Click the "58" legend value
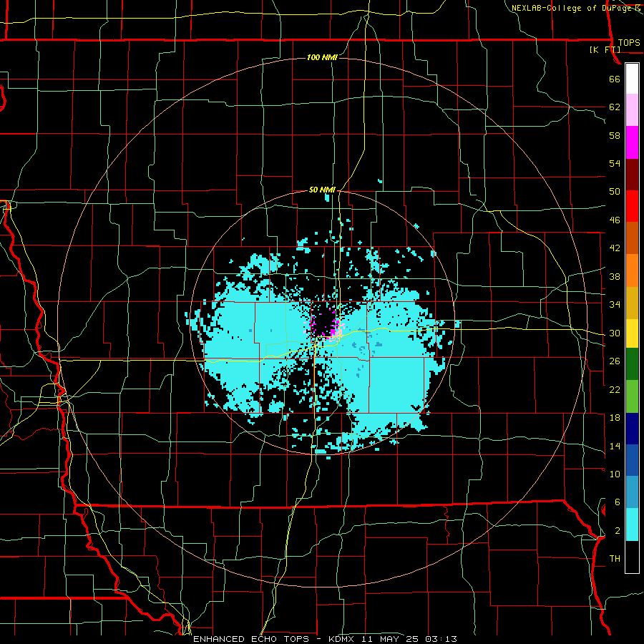This screenshot has height=644, width=644. (615, 135)
